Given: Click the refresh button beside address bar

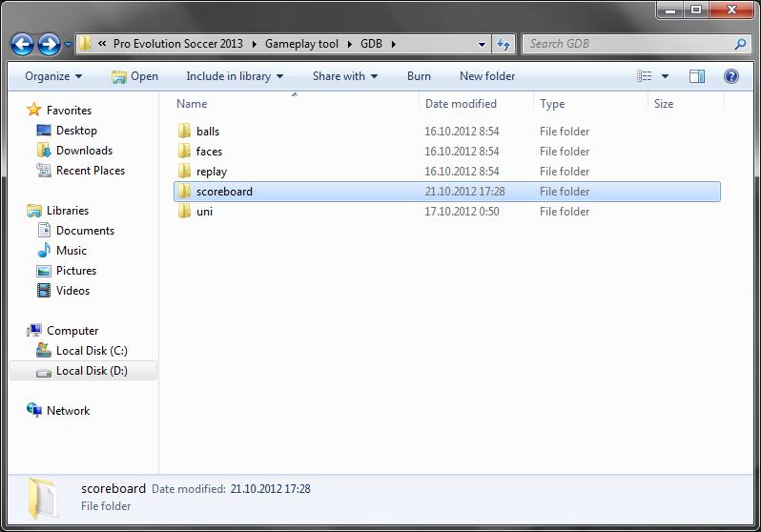Looking at the screenshot, I should pyautogui.click(x=504, y=44).
